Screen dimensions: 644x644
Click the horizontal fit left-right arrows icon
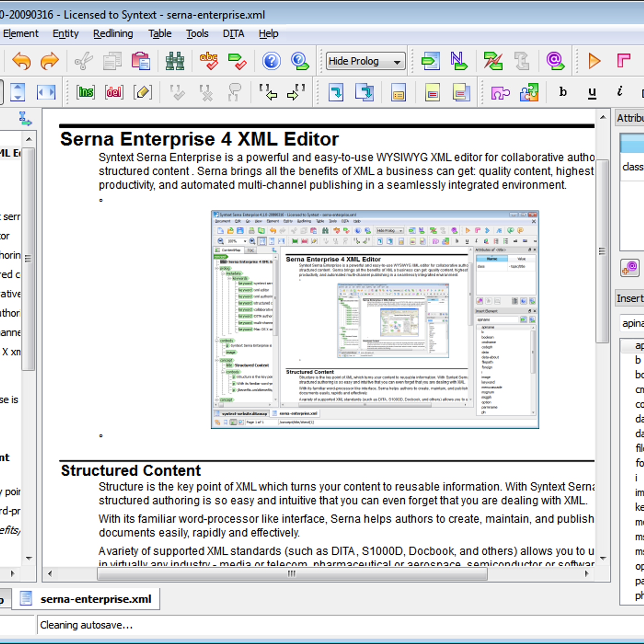(x=46, y=92)
